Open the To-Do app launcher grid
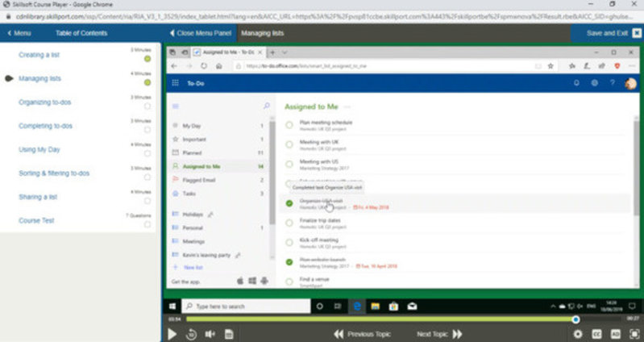The height and width of the screenshot is (342, 644). click(x=176, y=83)
